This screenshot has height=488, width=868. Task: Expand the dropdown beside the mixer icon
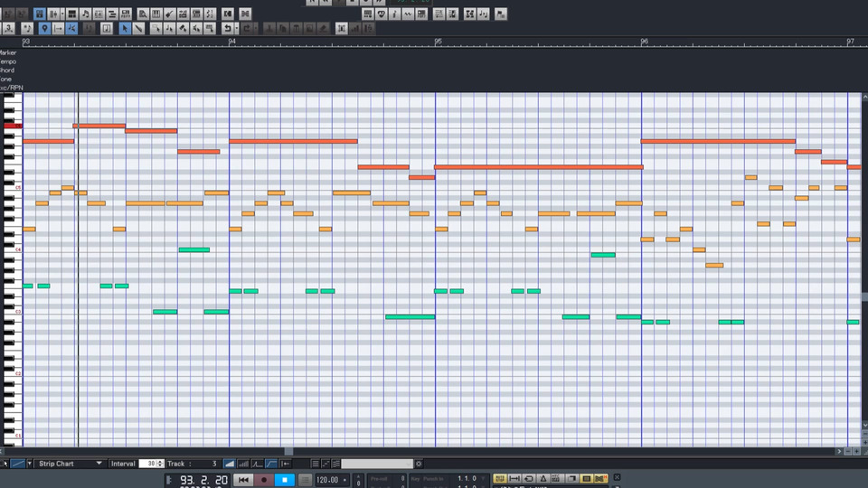62,14
